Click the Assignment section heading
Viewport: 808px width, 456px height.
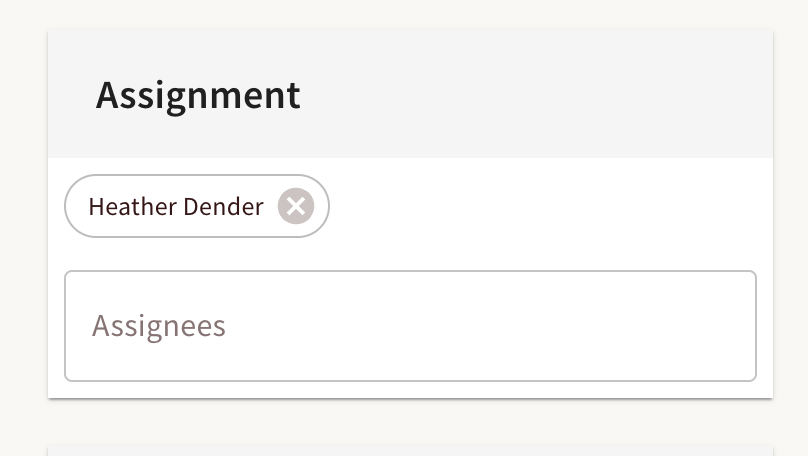[198, 95]
